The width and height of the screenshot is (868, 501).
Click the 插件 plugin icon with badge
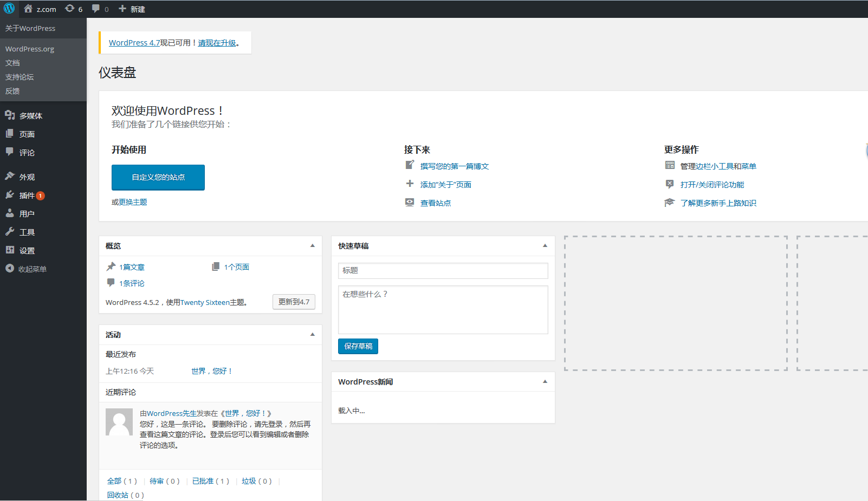coord(10,195)
